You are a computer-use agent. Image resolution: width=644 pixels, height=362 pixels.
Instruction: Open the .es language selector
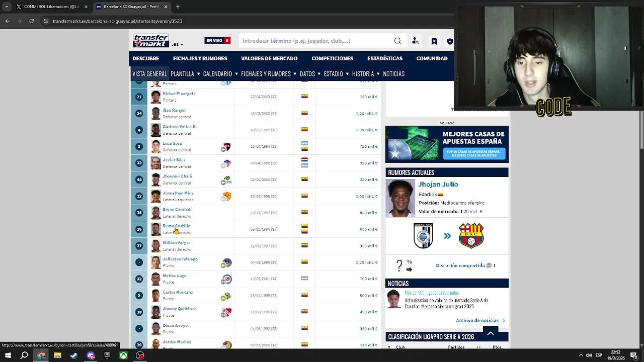tap(177, 44)
